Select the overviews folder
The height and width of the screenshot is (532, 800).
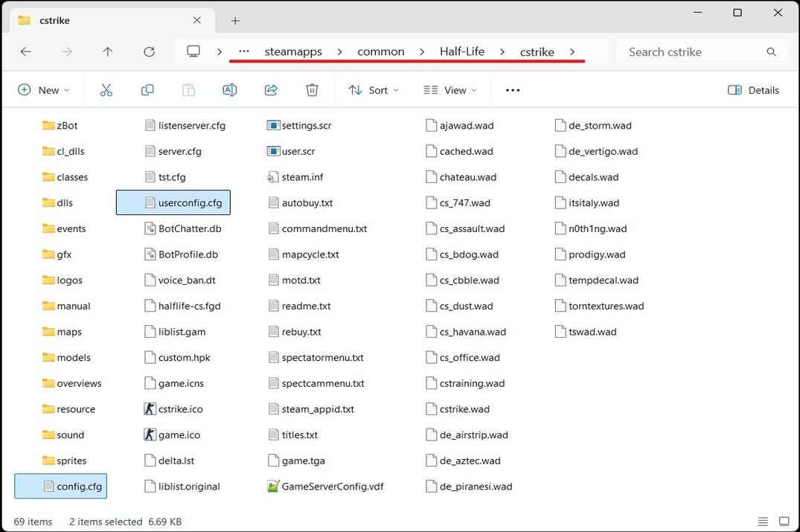pyautogui.click(x=72, y=384)
